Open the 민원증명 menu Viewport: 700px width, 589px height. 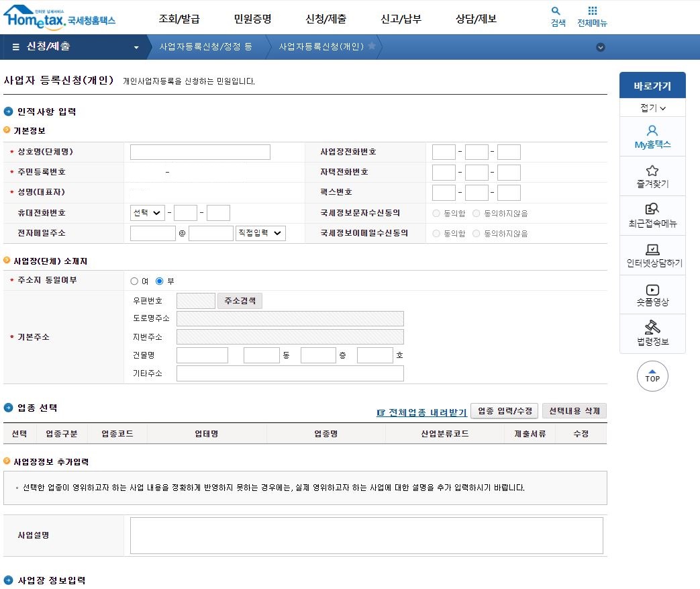[252, 19]
